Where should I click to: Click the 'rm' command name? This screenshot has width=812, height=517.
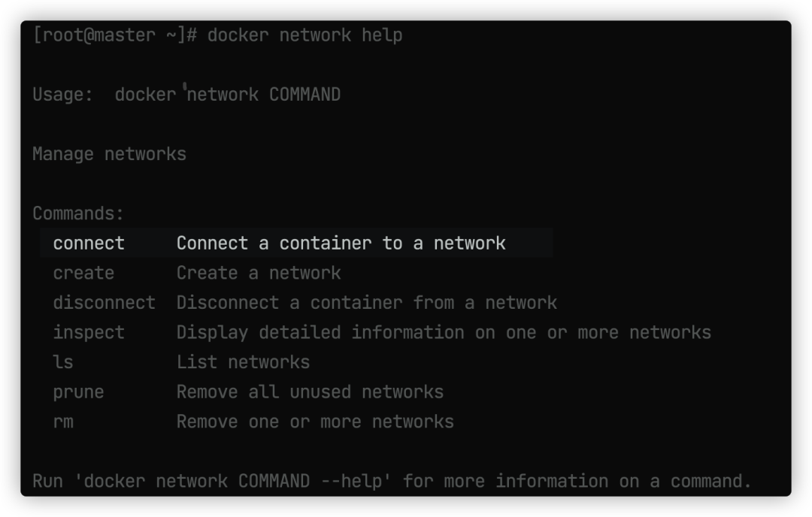63,422
